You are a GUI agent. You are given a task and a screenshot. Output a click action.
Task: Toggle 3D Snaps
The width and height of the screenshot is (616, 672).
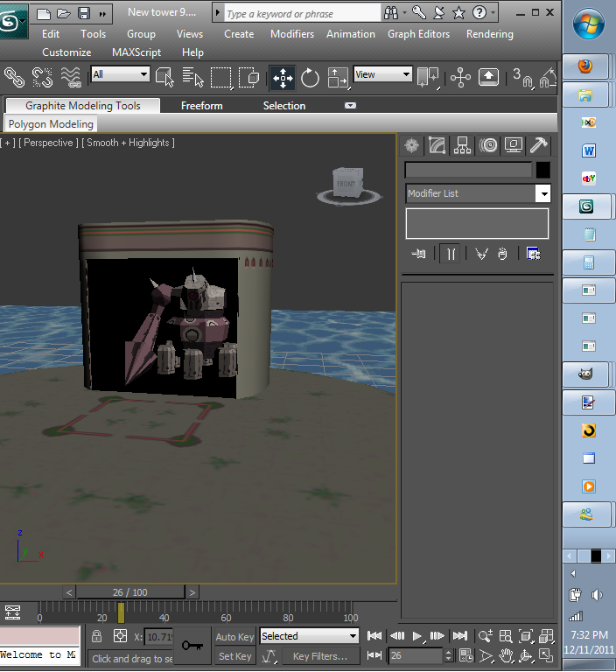(x=522, y=78)
